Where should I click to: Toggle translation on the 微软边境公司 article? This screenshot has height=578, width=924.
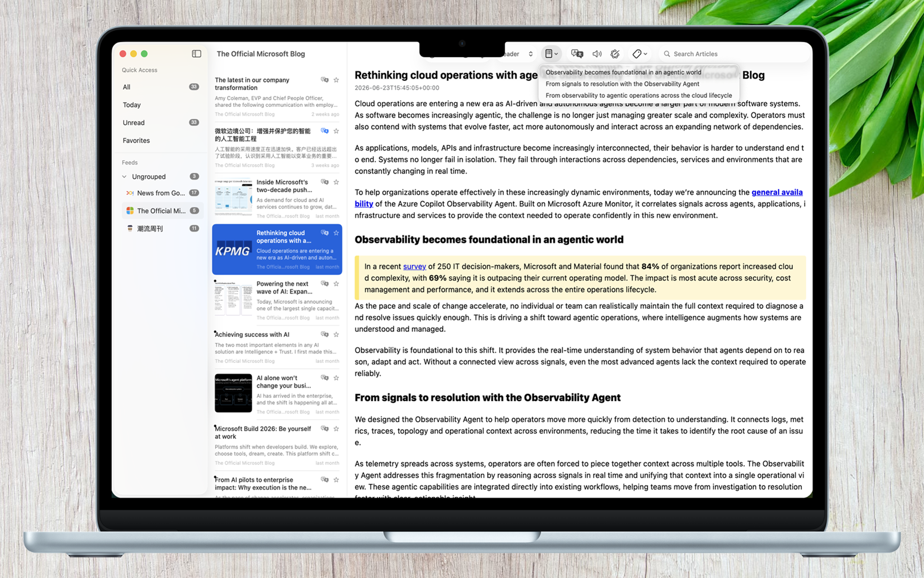(324, 131)
